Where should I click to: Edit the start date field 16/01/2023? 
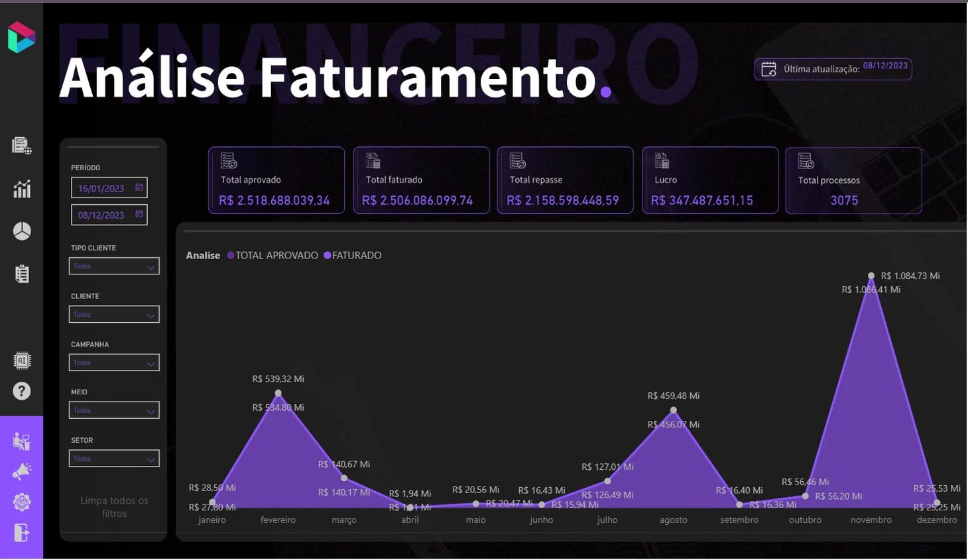[109, 188]
